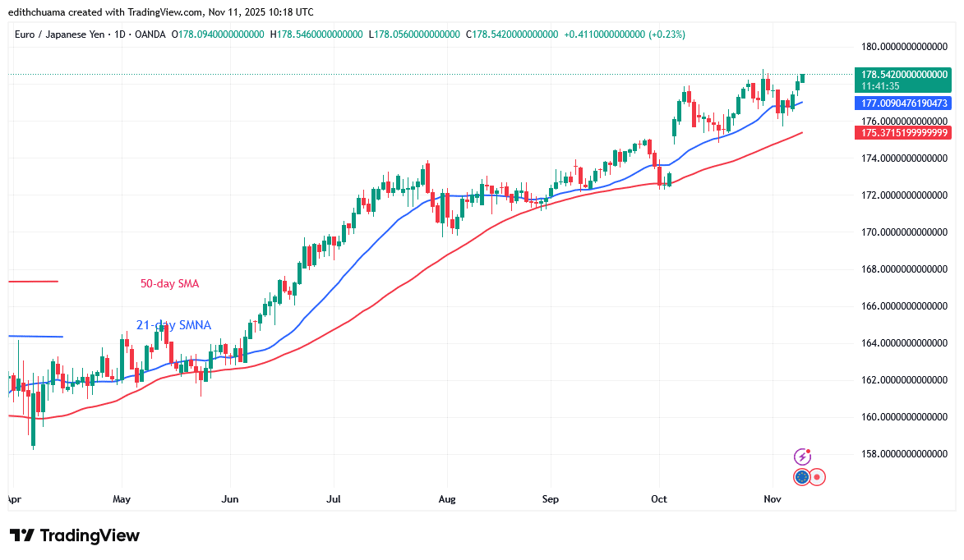Image resolution: width=964 pixels, height=560 pixels.
Task: Click the TradingView logo at bottom left
Action: (74, 535)
